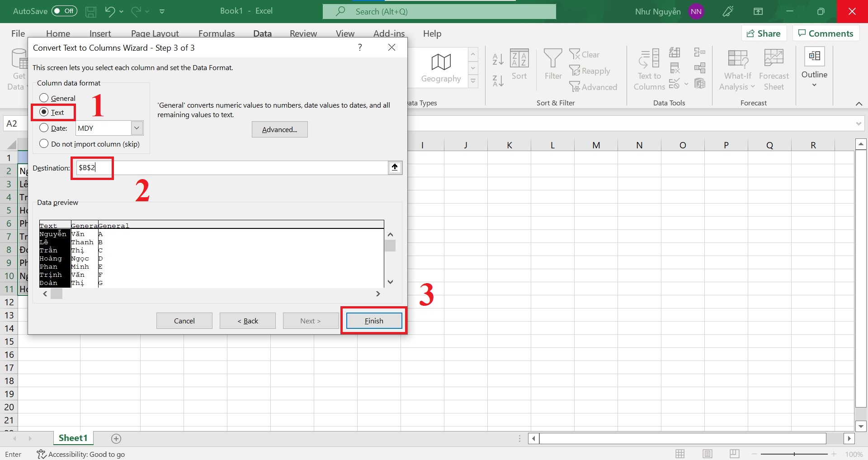The height and width of the screenshot is (460, 868).
Task: Enable Do not import column (skip)
Action: (44, 143)
